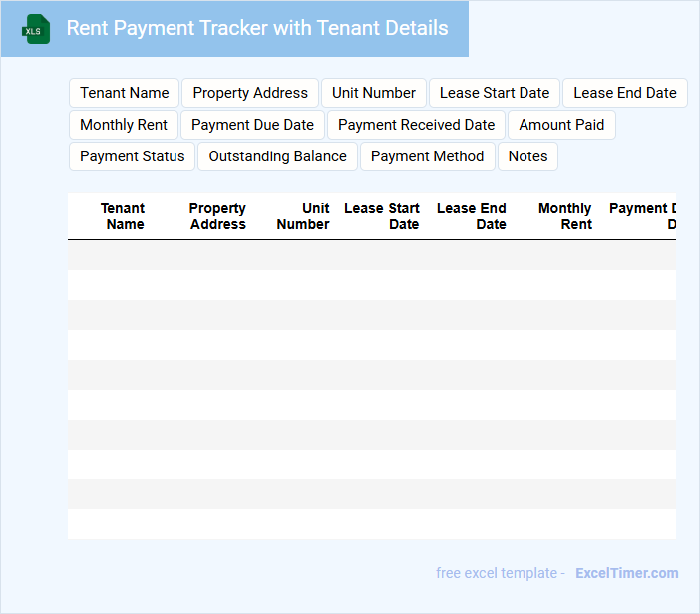Screen dimensions: 700x614
Task: Click the Monthly Rent column header
Action: coord(565,216)
